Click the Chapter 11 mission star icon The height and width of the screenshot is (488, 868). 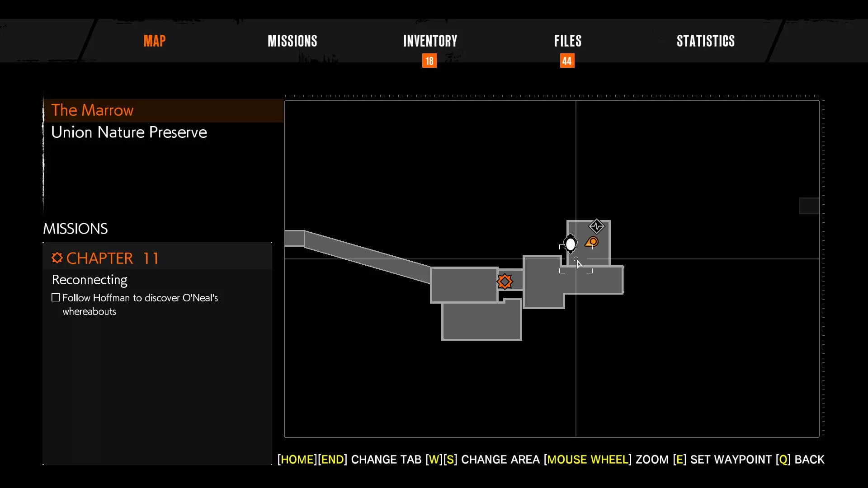(57, 258)
